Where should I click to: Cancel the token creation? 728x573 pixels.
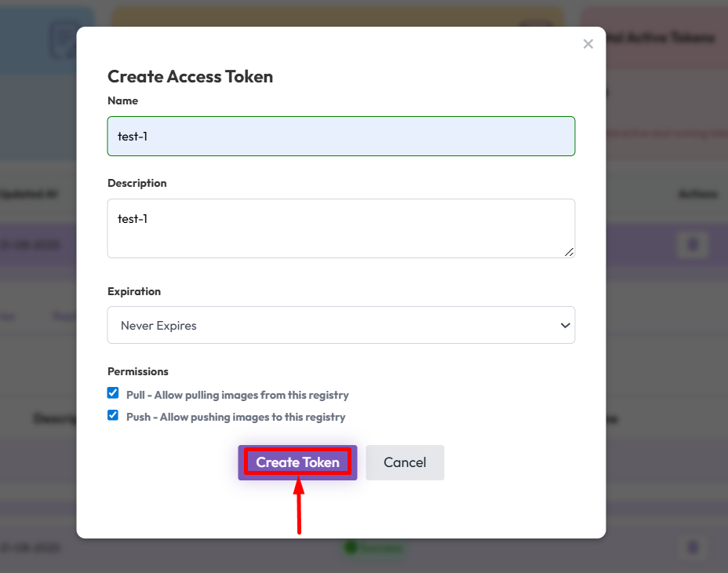click(405, 462)
